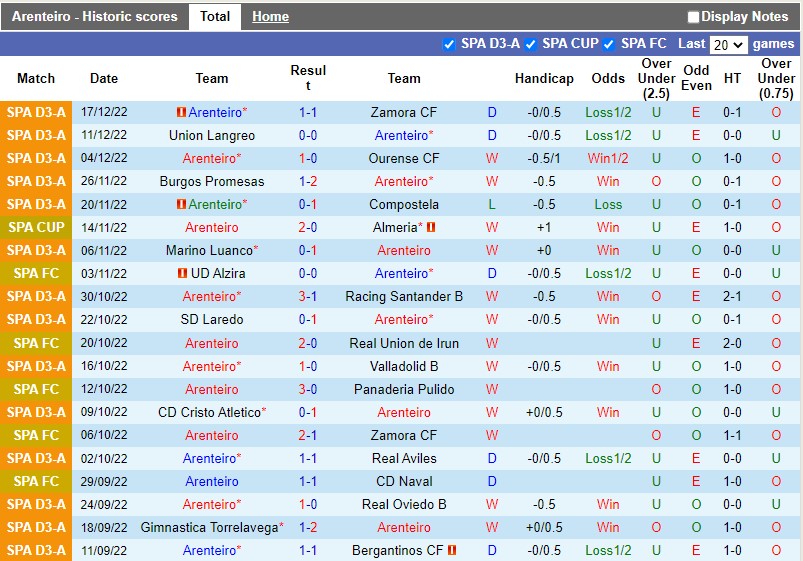Image resolution: width=803 pixels, height=561 pixels.
Task: Click the 2-0 half-time score on 20/10/22
Action: [x=732, y=343]
